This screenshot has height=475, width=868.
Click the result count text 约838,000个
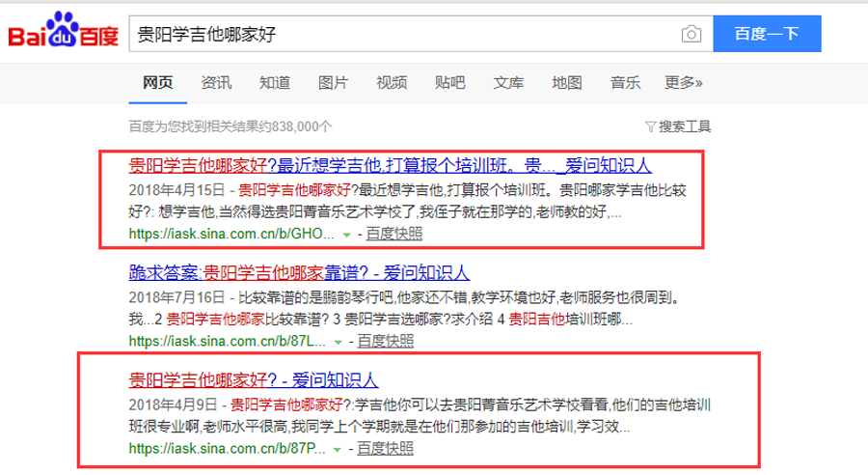(x=294, y=126)
